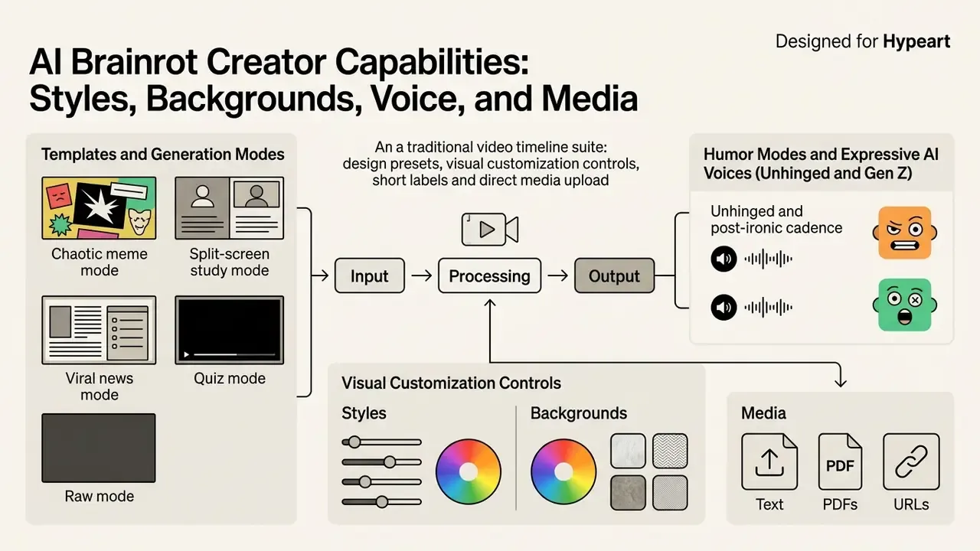The image size is (980, 551).
Task: Click the URLs link icon
Action: click(x=911, y=461)
